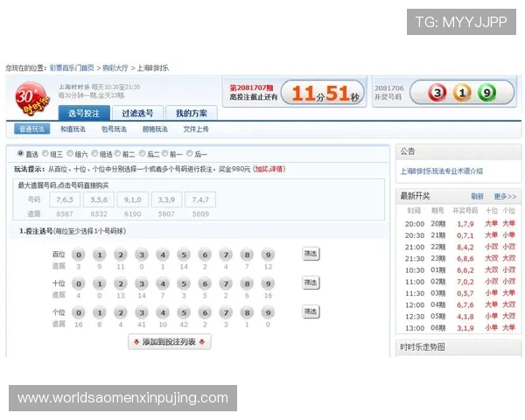This screenshot has width=525, height=420.
Task: Enable the 后一 radio option
Action: click(x=190, y=153)
